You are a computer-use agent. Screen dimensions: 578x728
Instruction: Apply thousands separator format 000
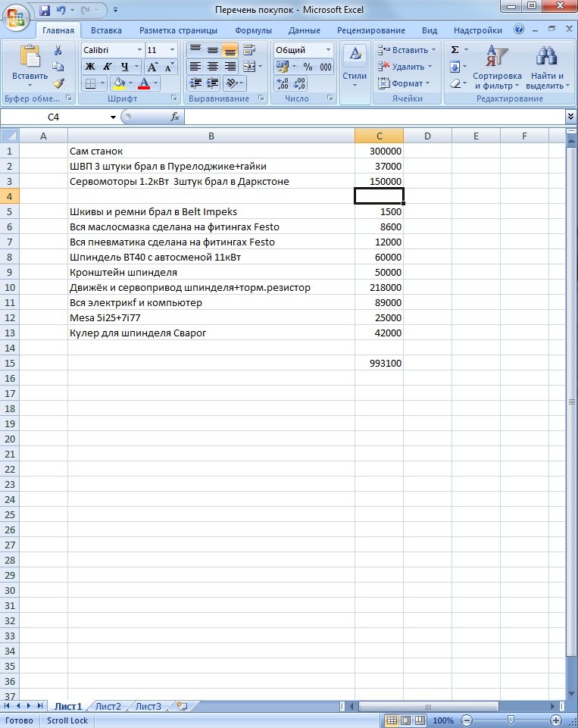coord(326,67)
